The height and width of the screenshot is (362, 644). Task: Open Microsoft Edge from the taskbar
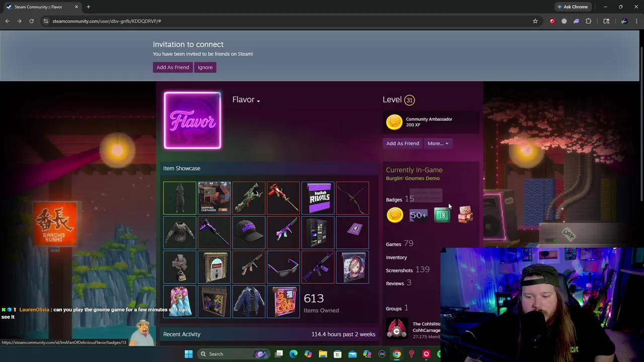point(293,354)
